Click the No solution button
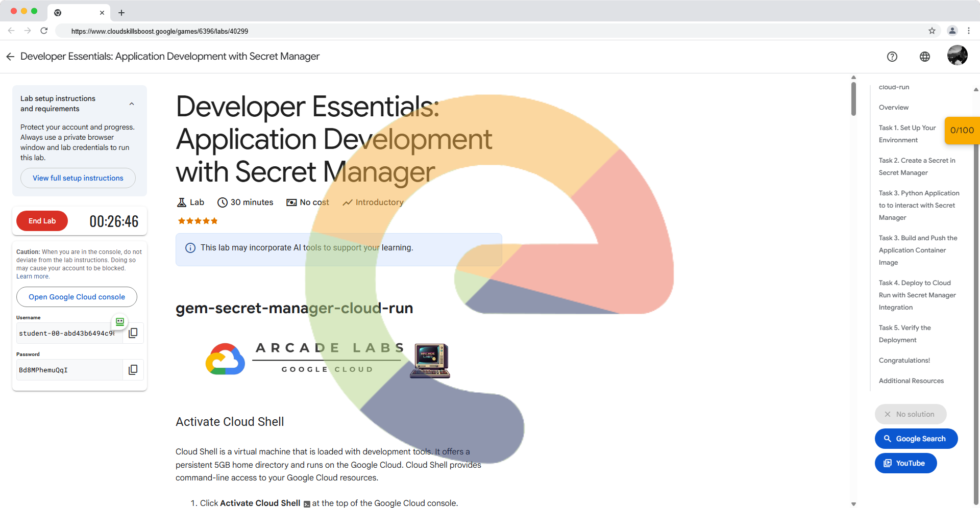Image resolution: width=980 pixels, height=508 pixels. tap(911, 414)
